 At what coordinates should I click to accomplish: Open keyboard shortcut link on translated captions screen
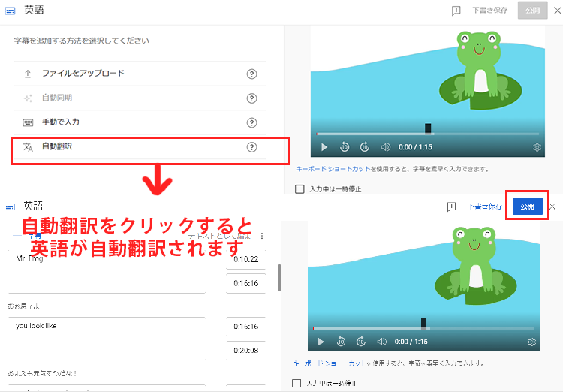click(330, 363)
